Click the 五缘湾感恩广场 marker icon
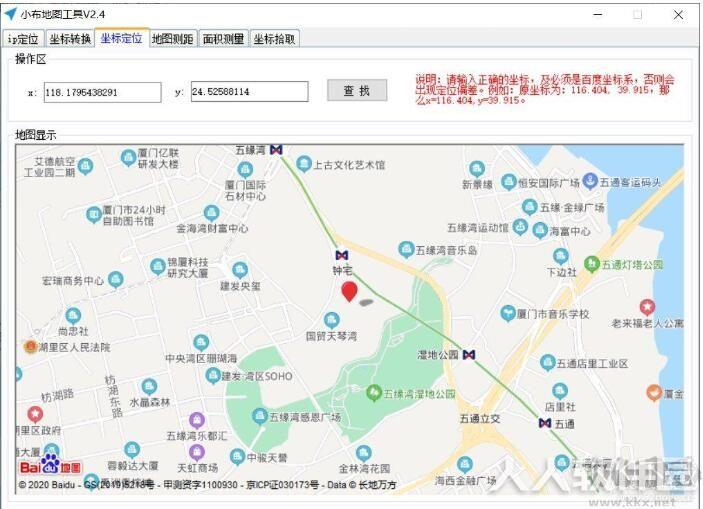Image resolution: width=703 pixels, height=509 pixels. click(260, 416)
